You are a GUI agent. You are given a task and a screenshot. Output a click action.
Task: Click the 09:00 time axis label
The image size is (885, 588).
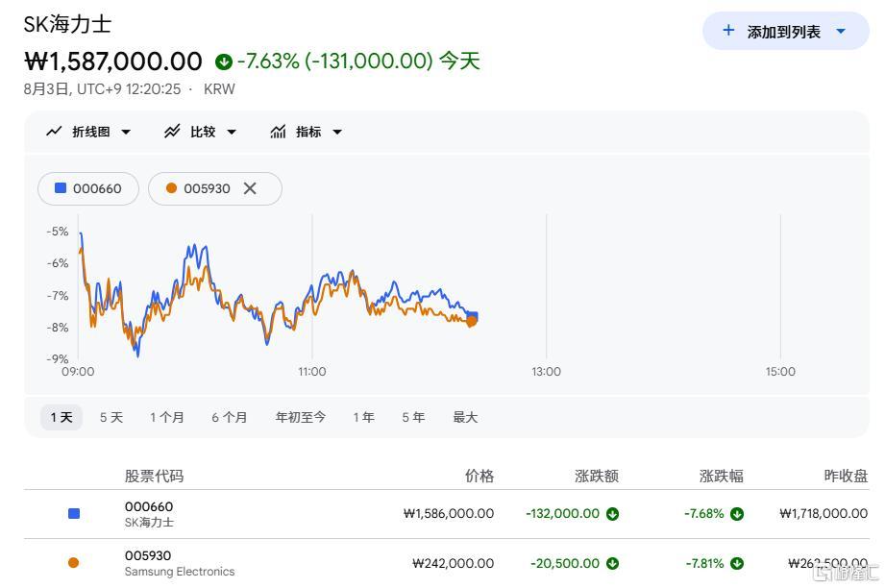(x=78, y=371)
